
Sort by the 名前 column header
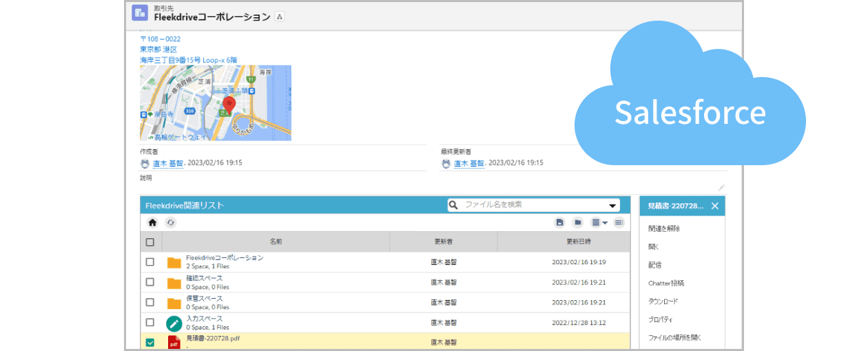point(276,242)
